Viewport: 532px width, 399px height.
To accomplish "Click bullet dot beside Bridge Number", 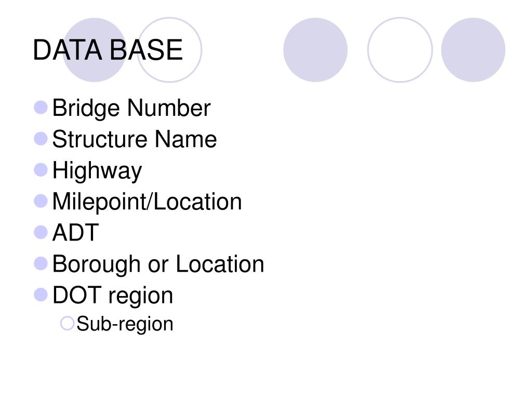I will point(41,107).
